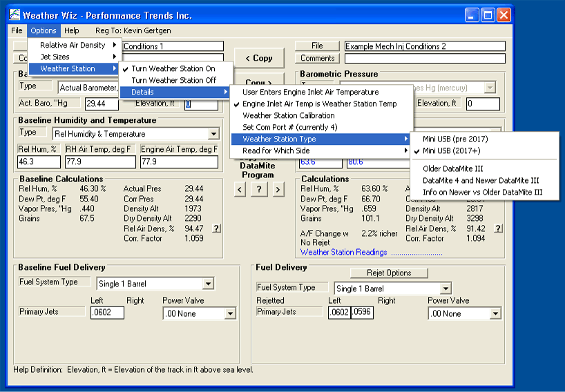This screenshot has height=392, width=565.
Task: Open the Help menu
Action: (72, 30)
